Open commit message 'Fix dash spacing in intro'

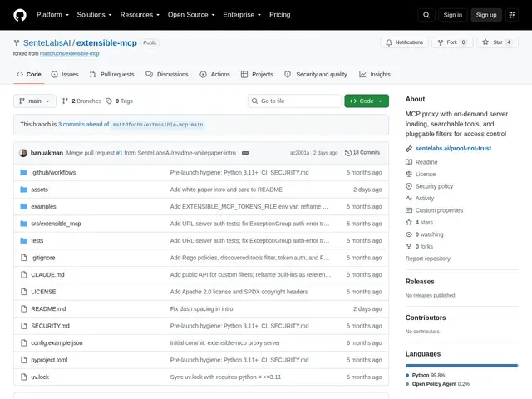(201, 308)
